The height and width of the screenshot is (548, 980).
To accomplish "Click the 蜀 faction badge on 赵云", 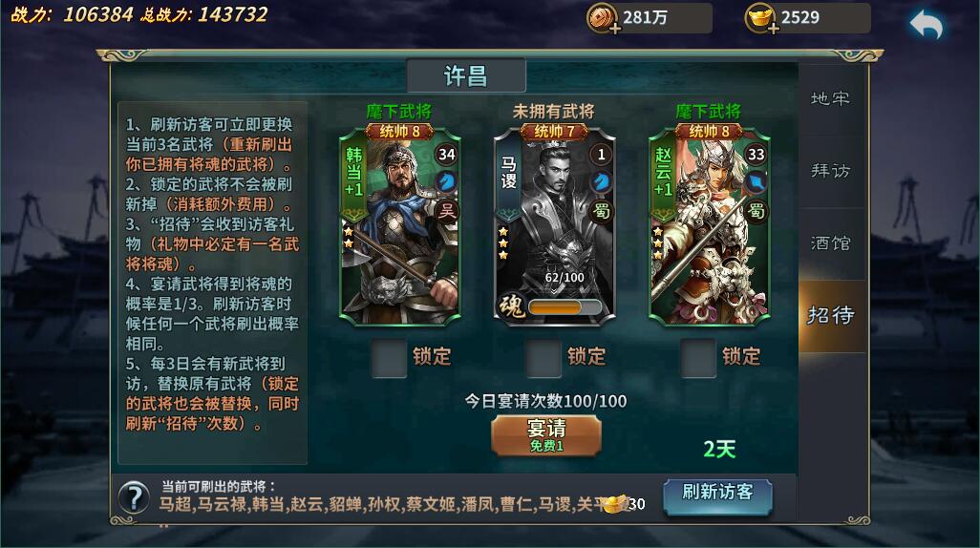I will [756, 211].
